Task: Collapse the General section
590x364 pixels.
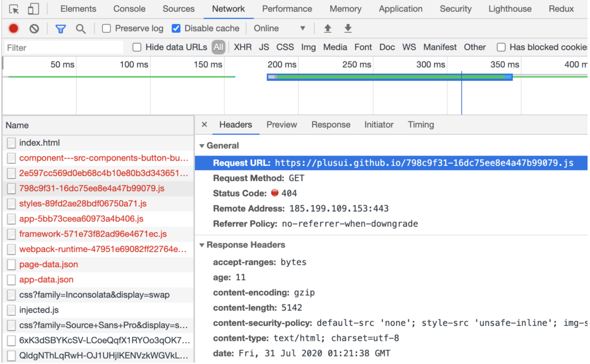Action: [x=202, y=146]
